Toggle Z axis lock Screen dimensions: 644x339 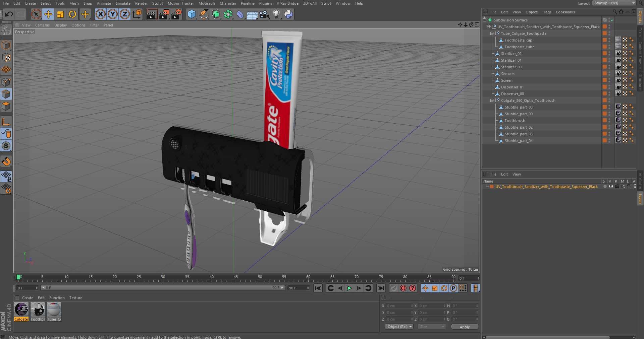click(125, 14)
